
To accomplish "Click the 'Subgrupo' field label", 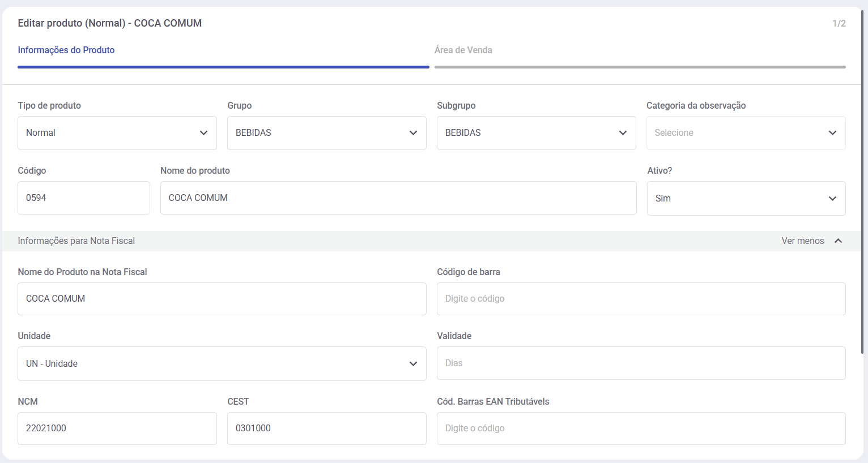I will 456,105.
